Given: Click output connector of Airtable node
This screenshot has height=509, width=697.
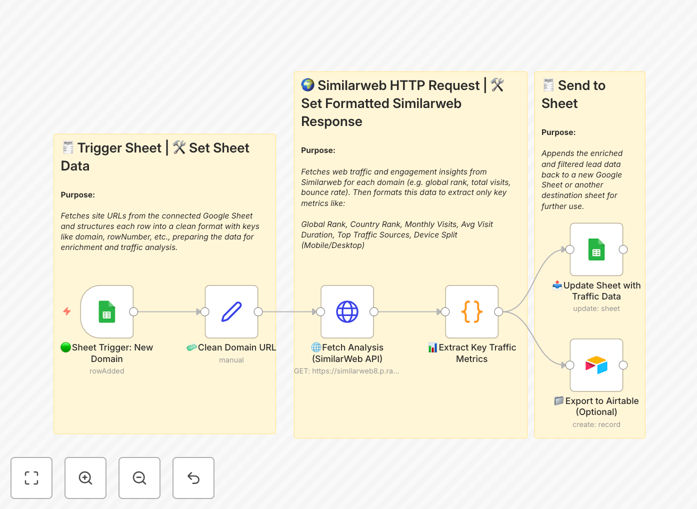Looking at the screenshot, I should (623, 365).
